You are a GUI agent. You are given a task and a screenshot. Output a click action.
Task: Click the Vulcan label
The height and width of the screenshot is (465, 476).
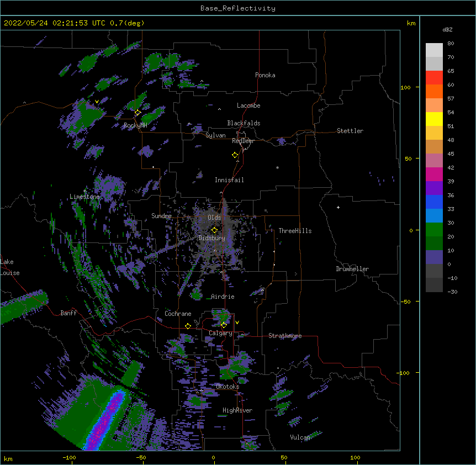[300, 437]
